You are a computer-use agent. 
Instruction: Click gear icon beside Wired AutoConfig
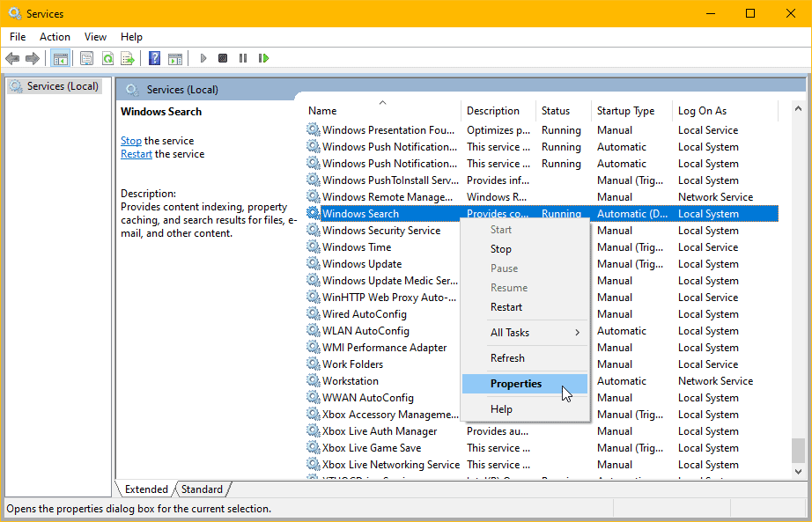point(313,314)
